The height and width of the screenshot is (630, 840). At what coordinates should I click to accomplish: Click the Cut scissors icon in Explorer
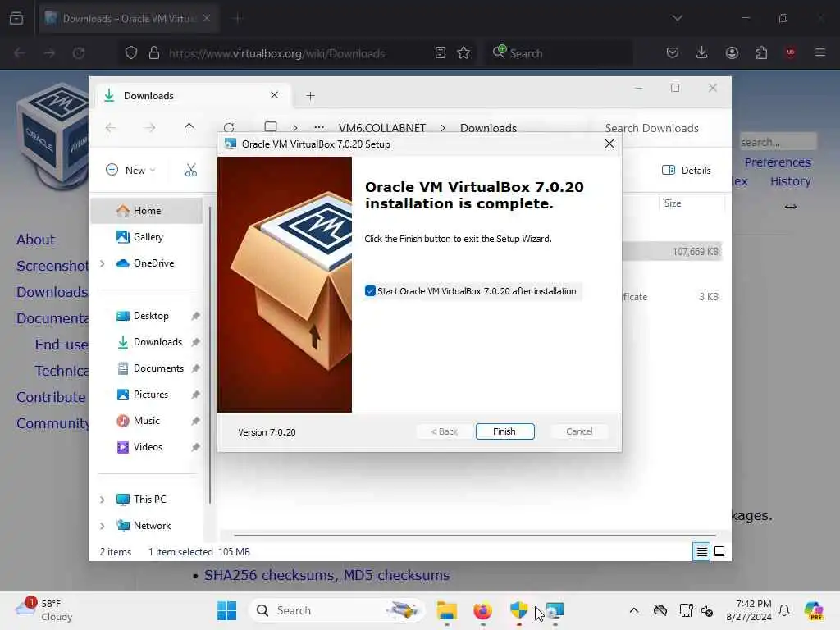(190, 170)
